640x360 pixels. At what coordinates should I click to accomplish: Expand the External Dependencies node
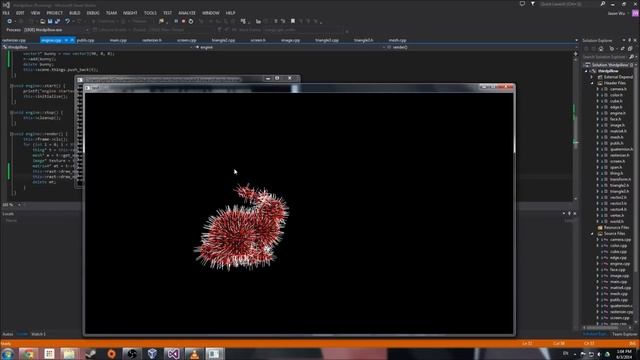pos(592,77)
